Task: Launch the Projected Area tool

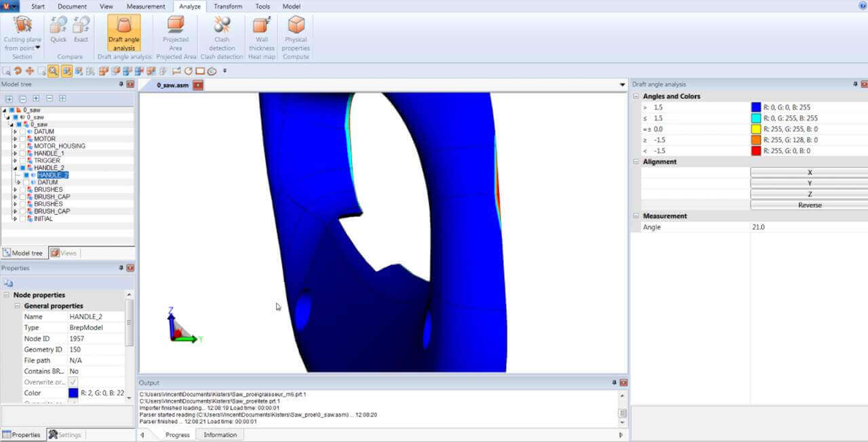Action: click(176, 34)
